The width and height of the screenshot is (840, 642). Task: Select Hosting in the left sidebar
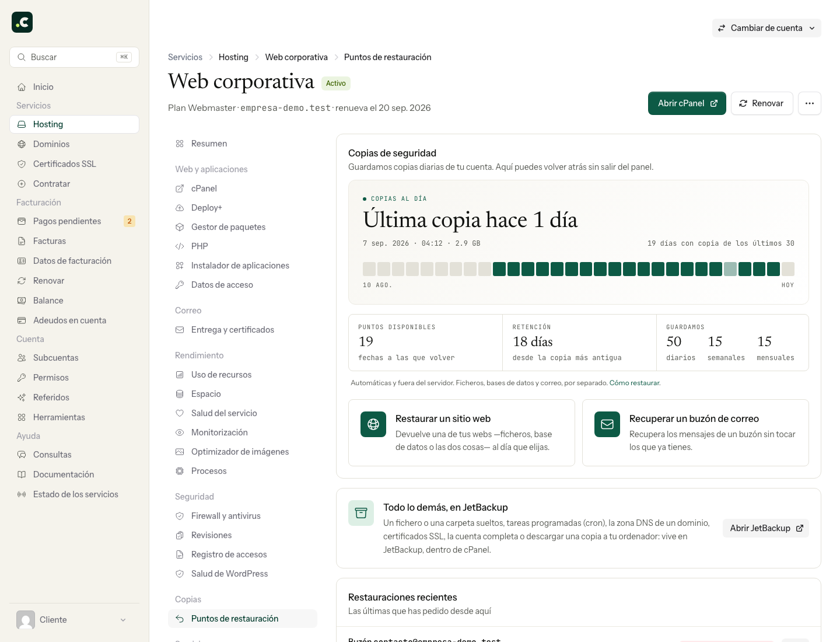[x=74, y=124]
